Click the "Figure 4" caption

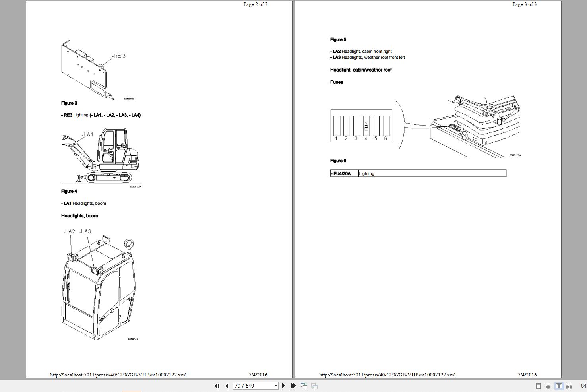(x=69, y=191)
